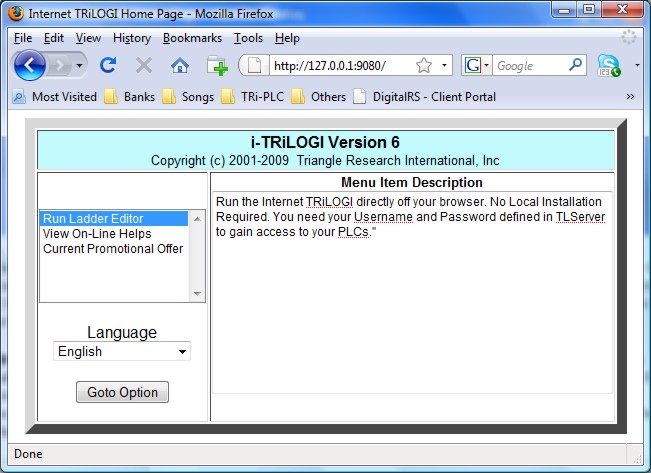
Task: Open the Google search engine selector
Action: tap(477, 65)
